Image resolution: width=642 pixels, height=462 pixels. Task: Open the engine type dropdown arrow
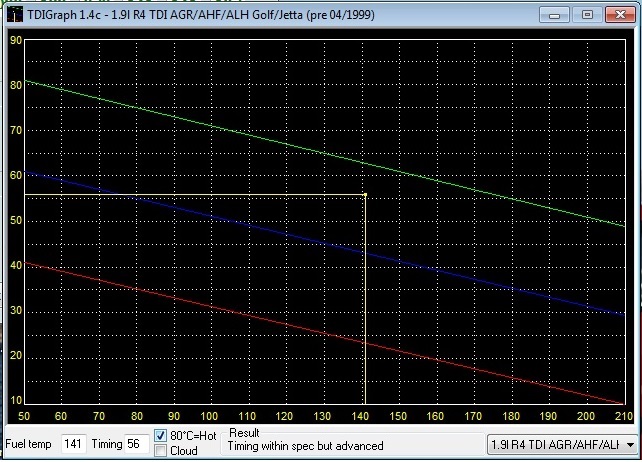pyautogui.click(x=630, y=443)
